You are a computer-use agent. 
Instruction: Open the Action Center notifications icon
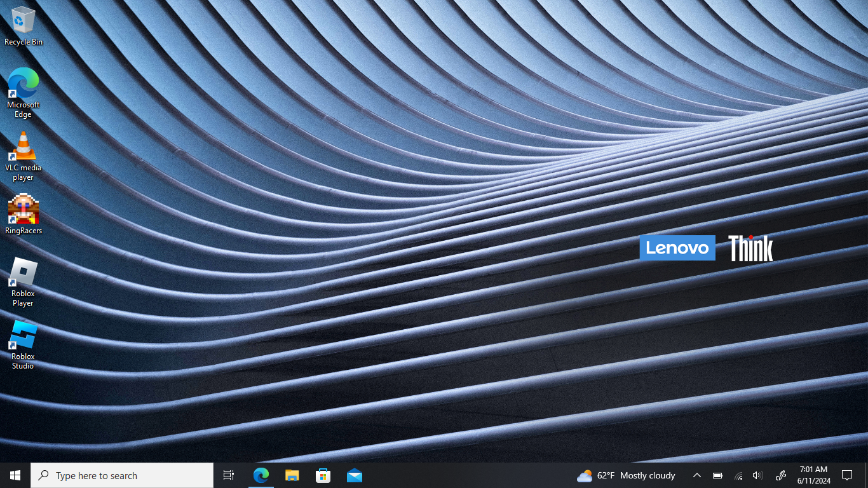tap(847, 475)
